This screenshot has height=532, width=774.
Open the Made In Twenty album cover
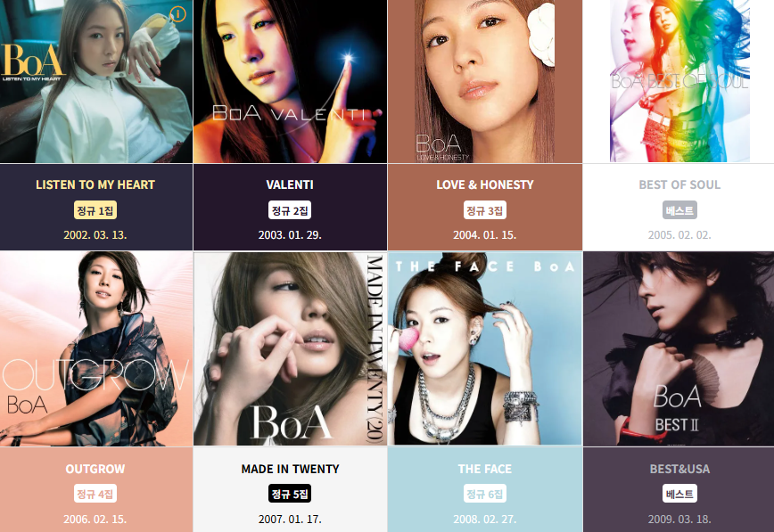tap(291, 349)
